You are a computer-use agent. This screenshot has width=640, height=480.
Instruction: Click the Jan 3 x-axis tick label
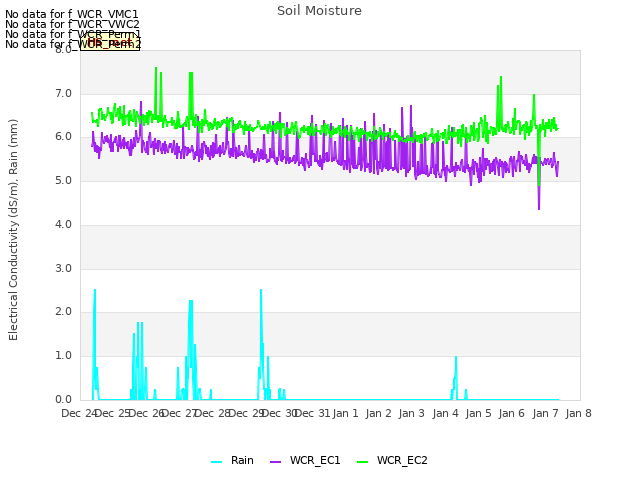point(411,413)
